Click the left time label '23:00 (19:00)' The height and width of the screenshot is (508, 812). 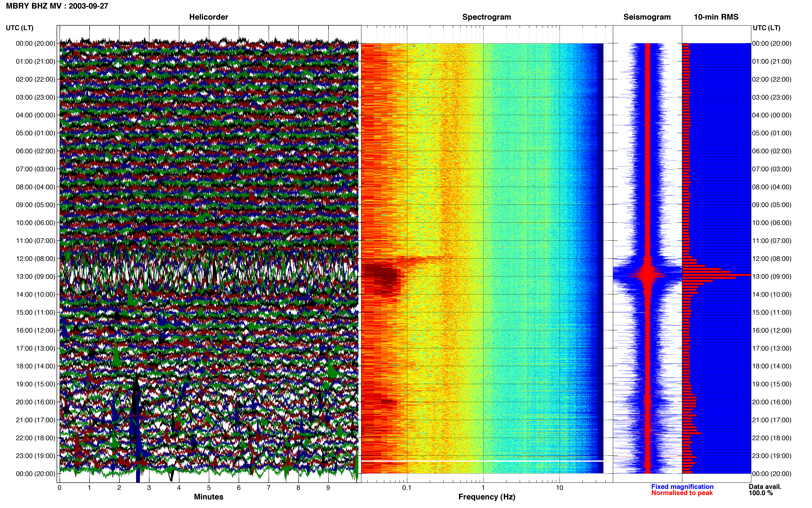(x=35, y=456)
